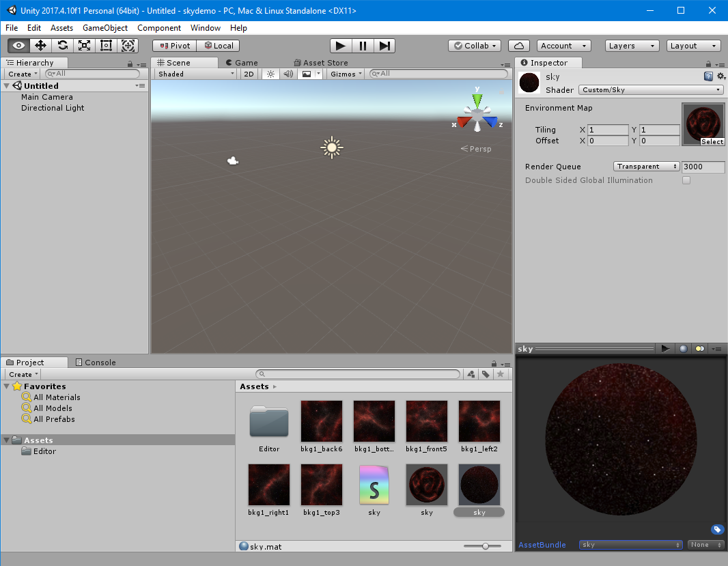This screenshot has width=728, height=566.
Task: Select Editor folder in project tree
Action: [39, 451]
